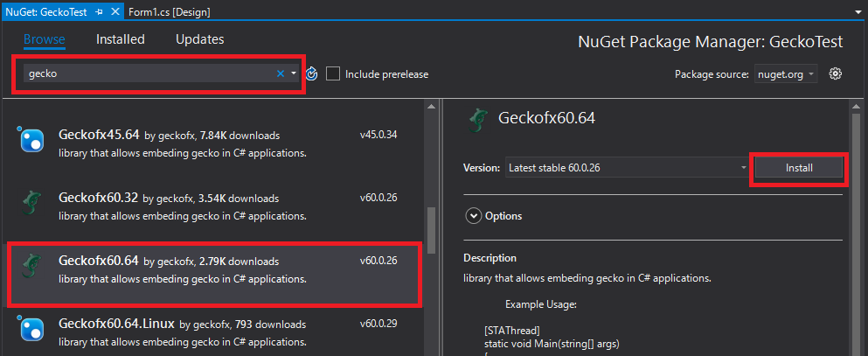Viewport: 868px width, 356px height.
Task: Open the search history dropdown arrow
Action: (294, 73)
